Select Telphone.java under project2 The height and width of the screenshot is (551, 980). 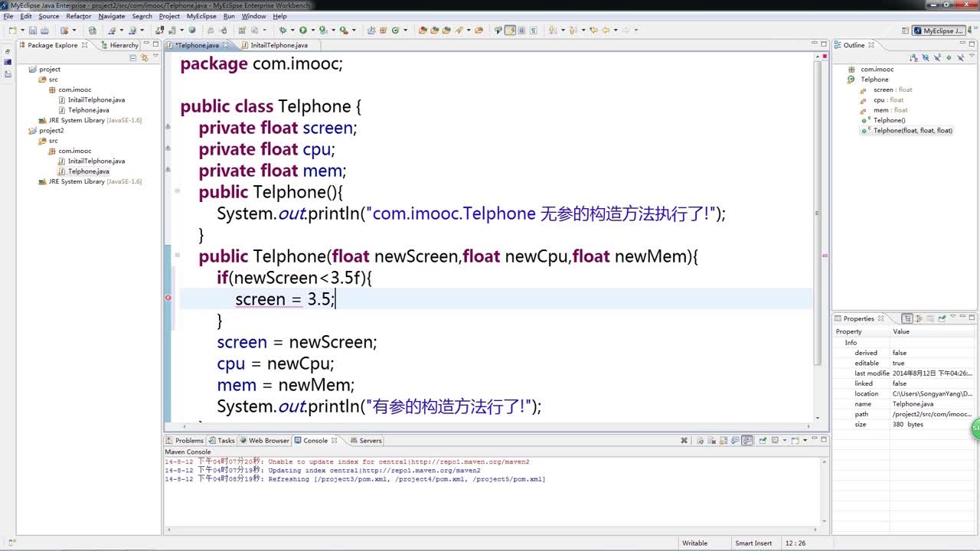88,171
